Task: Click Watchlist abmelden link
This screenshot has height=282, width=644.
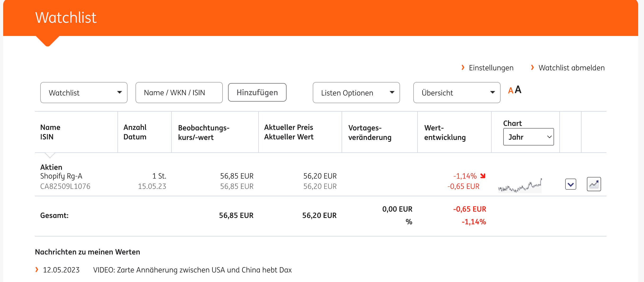Action: (x=571, y=68)
